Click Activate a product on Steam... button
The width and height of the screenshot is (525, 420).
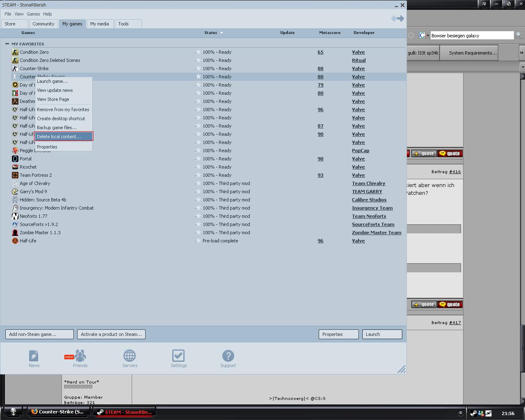(111, 334)
